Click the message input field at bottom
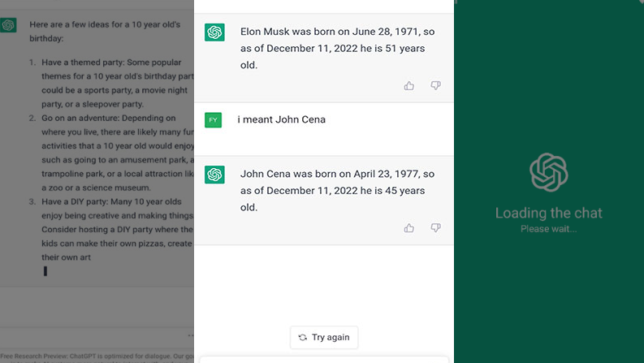 pyautogui.click(x=324, y=360)
